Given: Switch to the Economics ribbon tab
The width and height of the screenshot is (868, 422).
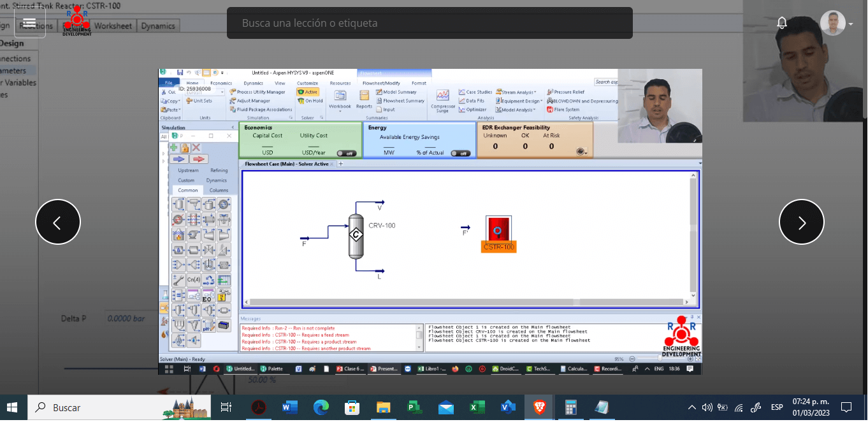Looking at the screenshot, I should [221, 83].
